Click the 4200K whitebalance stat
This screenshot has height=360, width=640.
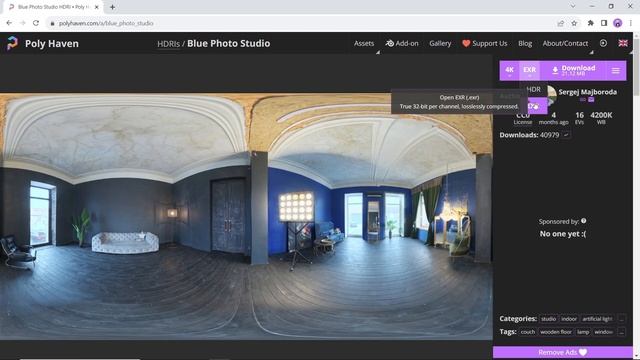[x=601, y=118]
